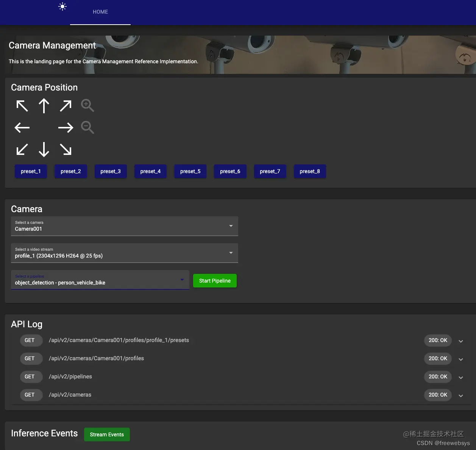Click the API Log heading
This screenshot has height=450, width=476.
(27, 324)
